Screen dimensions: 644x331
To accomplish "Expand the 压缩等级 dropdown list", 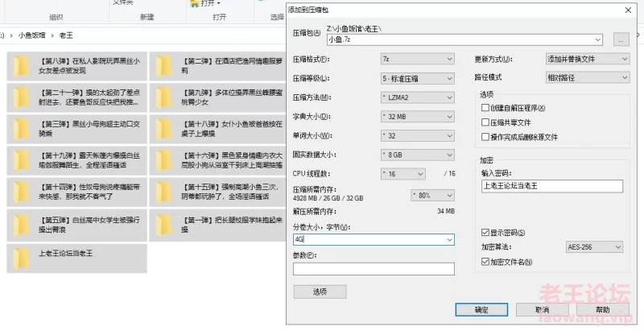I will (415, 78).
